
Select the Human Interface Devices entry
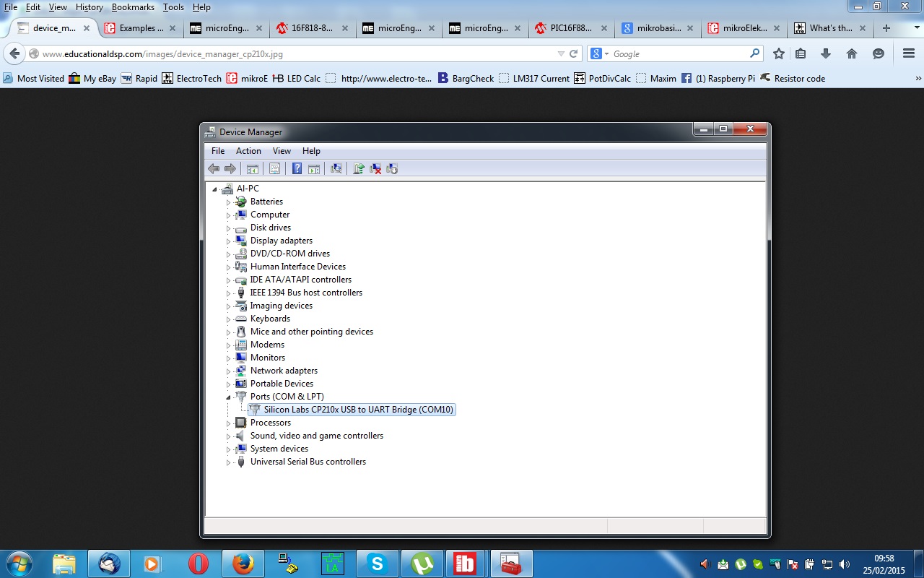tap(297, 267)
